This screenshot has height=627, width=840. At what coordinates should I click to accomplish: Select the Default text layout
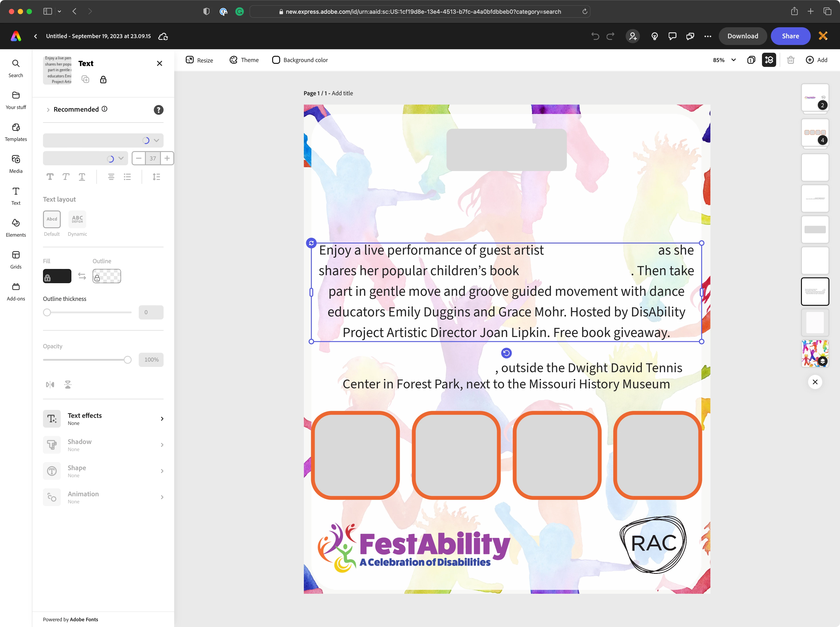52,219
